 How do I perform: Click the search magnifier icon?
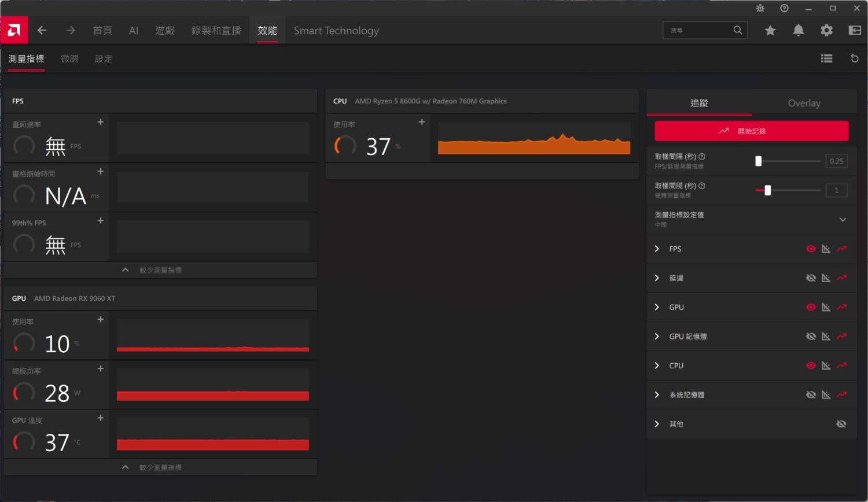[x=737, y=30]
